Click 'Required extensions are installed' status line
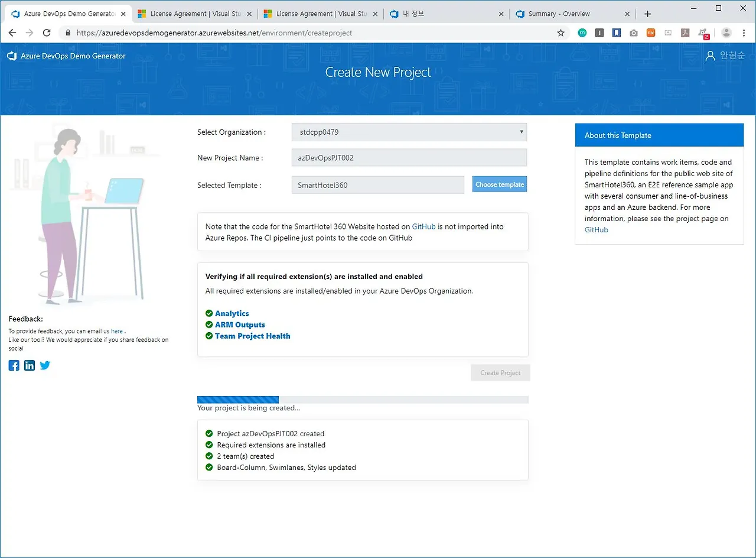 click(x=271, y=445)
